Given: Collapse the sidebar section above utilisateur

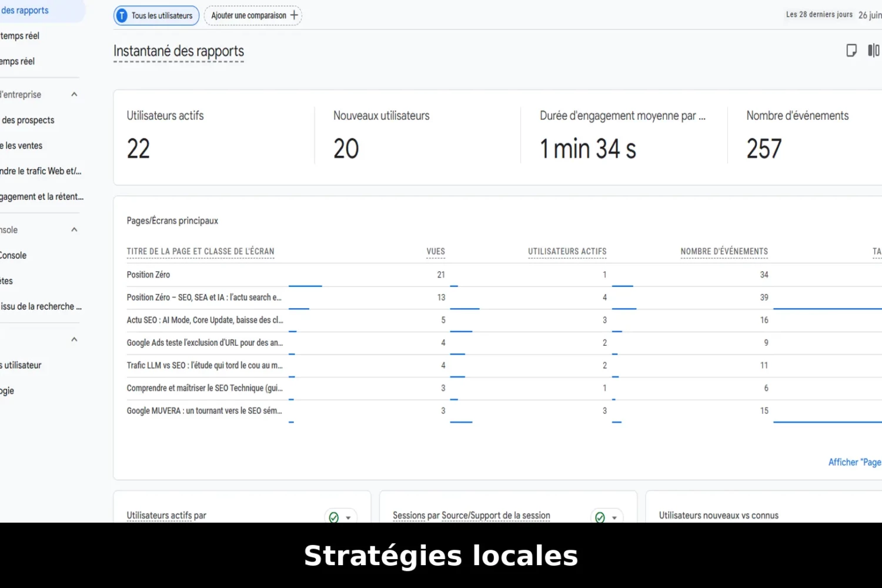Looking at the screenshot, I should [x=74, y=339].
